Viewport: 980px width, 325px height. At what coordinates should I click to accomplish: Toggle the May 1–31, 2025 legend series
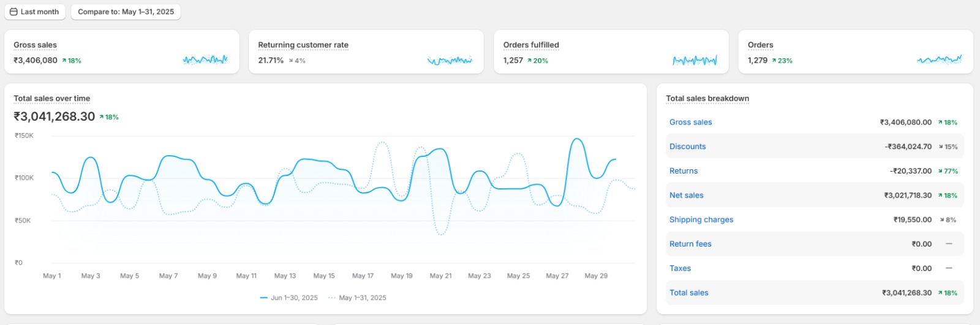click(357, 298)
